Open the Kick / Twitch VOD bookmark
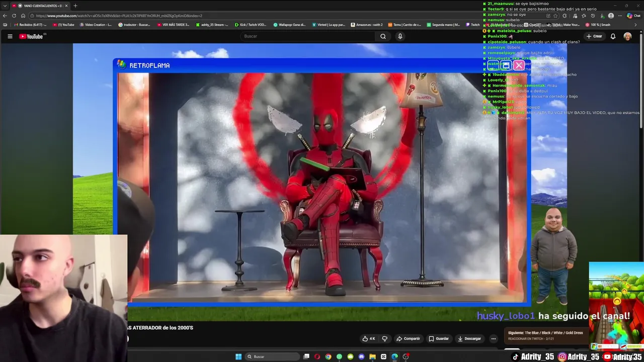This screenshot has height=362, width=644. (x=251, y=25)
